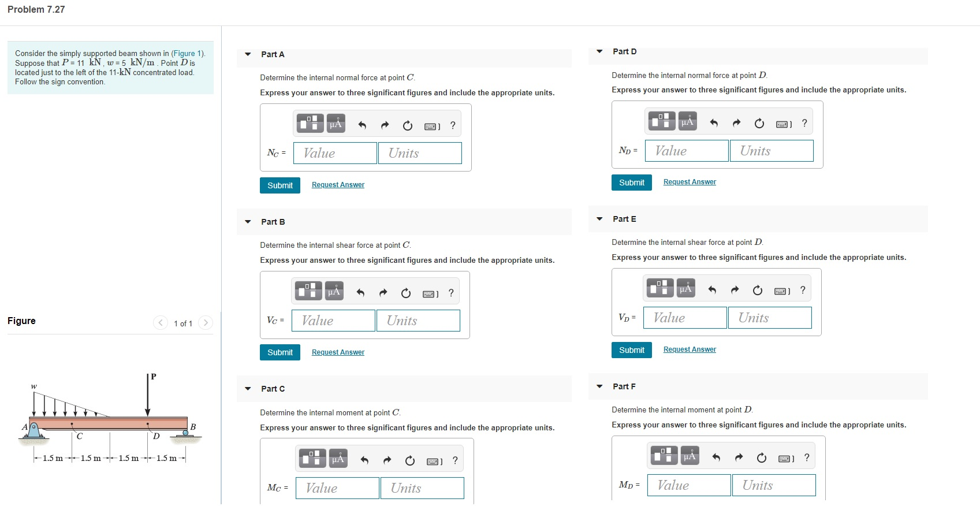The height and width of the screenshot is (506, 980).
Task: Focus the VD Units input field
Action: coord(770,318)
